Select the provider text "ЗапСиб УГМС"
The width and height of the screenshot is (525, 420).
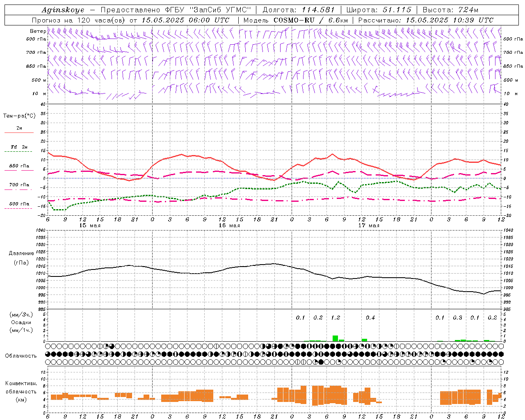click(x=221, y=10)
